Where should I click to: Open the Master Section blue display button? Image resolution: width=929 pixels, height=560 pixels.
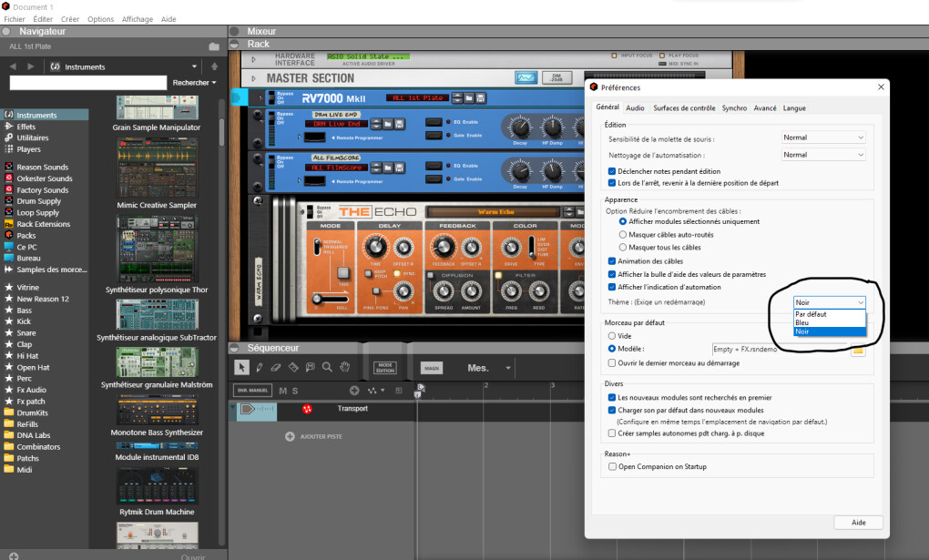526,77
